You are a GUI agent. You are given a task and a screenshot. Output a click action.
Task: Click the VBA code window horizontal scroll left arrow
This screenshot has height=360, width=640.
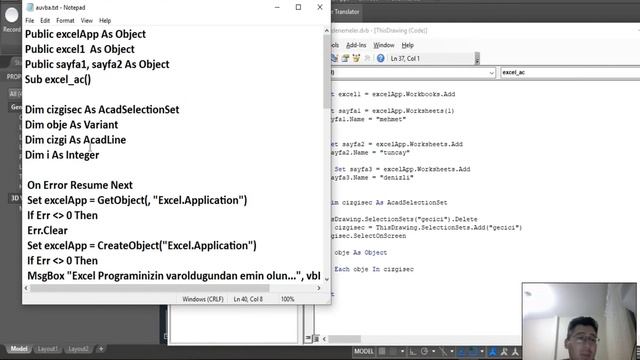[324, 339]
